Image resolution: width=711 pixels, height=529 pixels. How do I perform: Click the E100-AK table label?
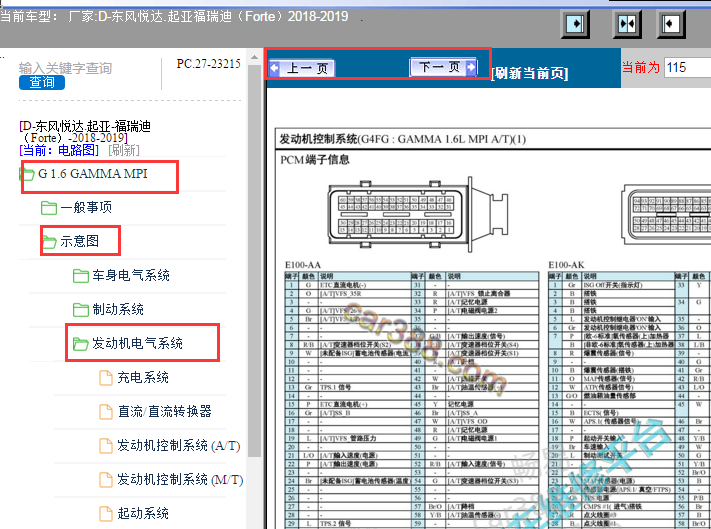click(566, 265)
